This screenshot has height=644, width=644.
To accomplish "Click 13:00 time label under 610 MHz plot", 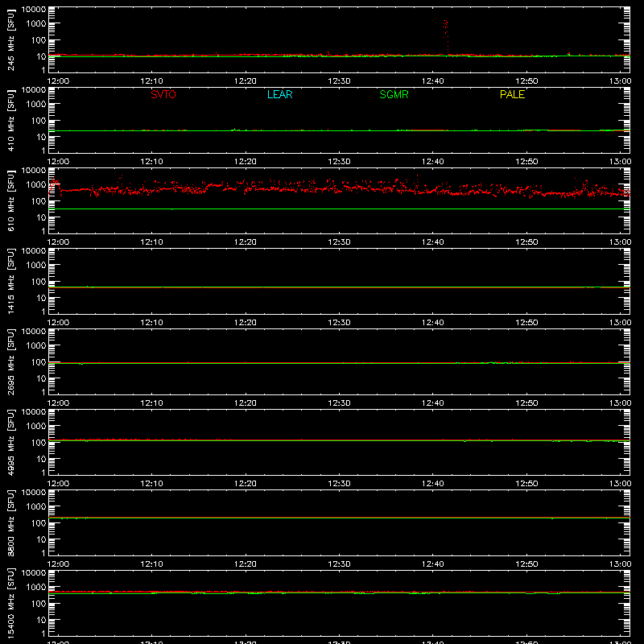I will (x=620, y=242).
